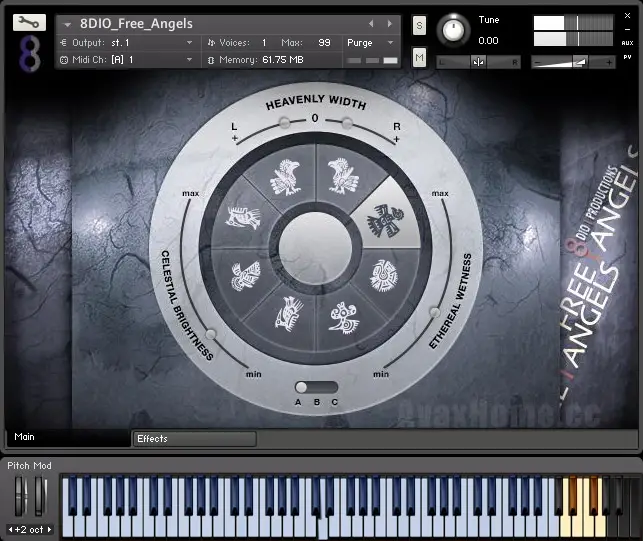
Task: Click the '+2 oct' octave label
Action: (x=29, y=530)
